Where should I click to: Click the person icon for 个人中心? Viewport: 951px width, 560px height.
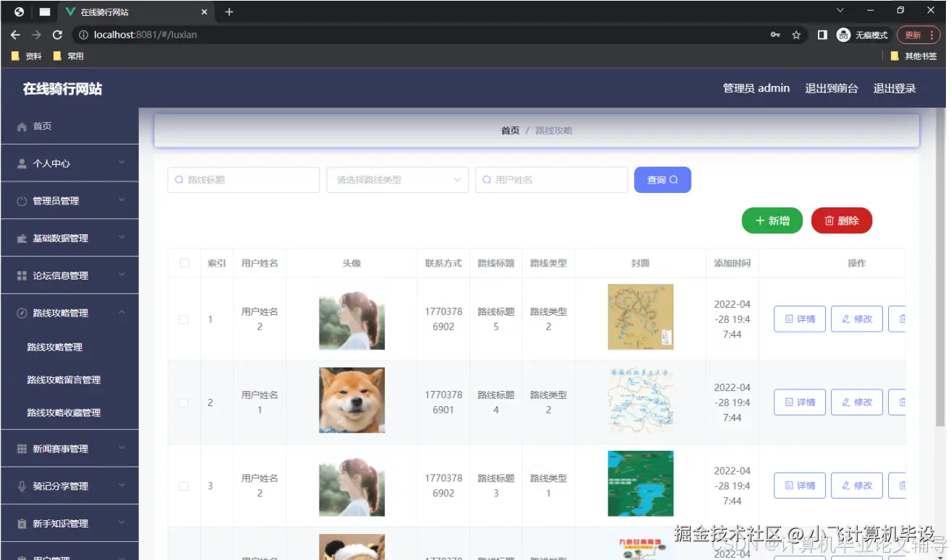click(x=22, y=164)
